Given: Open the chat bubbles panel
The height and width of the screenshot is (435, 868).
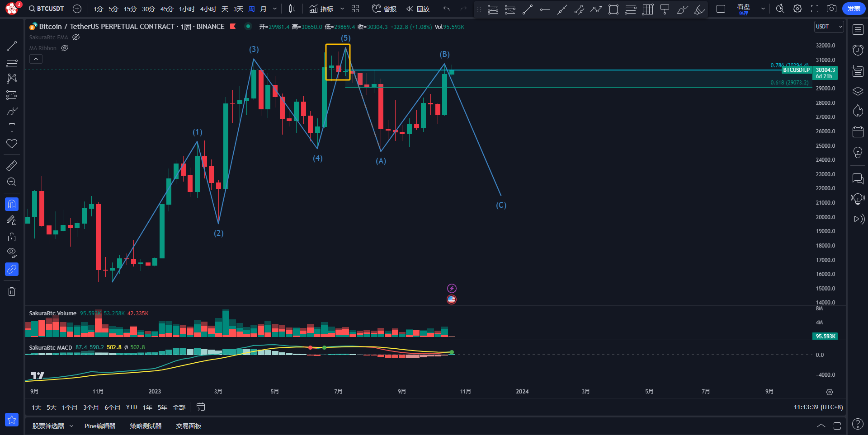Looking at the screenshot, I should (858, 179).
